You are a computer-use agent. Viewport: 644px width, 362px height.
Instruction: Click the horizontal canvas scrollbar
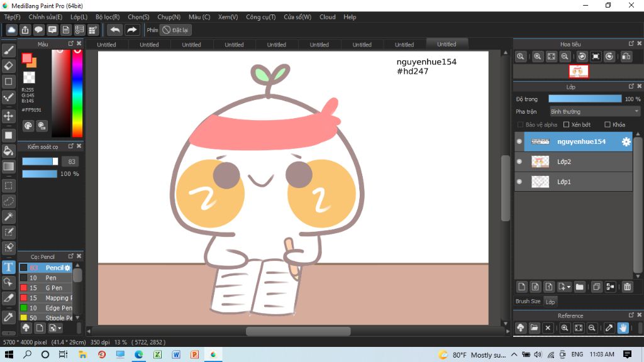click(x=298, y=331)
